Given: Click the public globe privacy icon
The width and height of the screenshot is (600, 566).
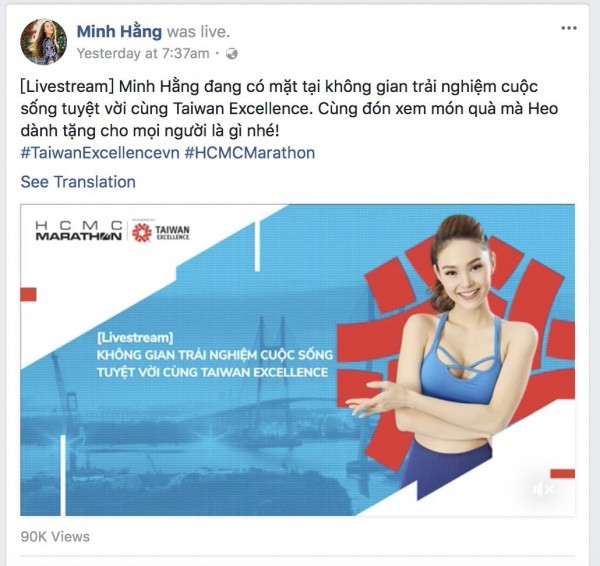Looking at the screenshot, I should tap(232, 54).
